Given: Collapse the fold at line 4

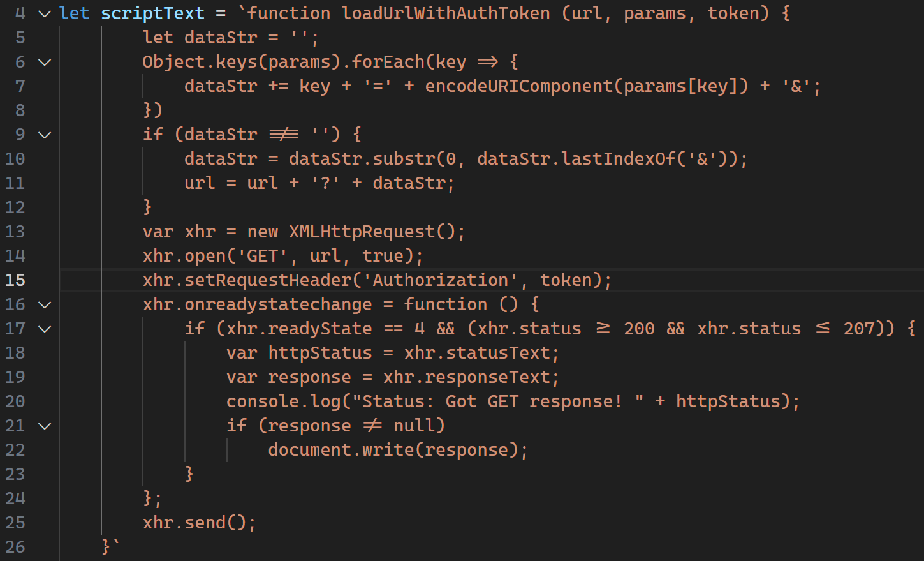Looking at the screenshot, I should [45, 13].
